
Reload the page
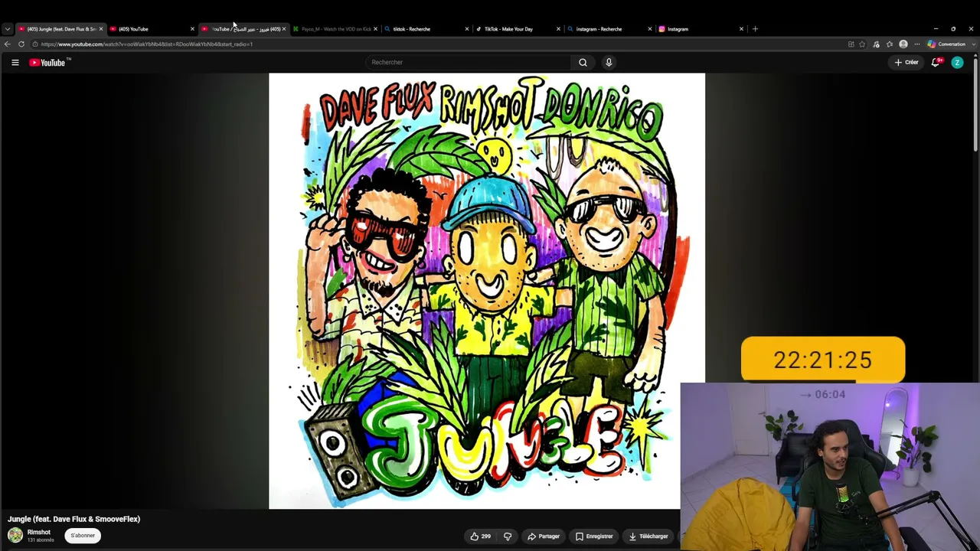(x=21, y=44)
